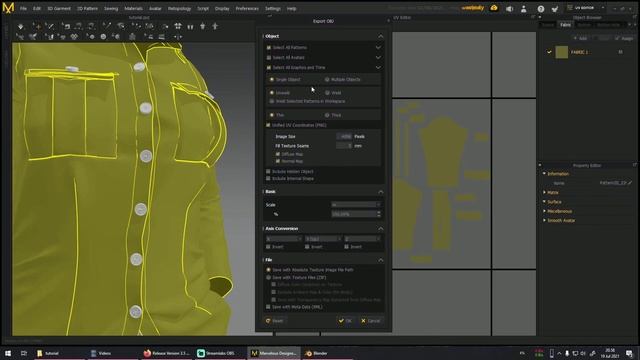Click the shirt-shaped arrangement icon in top toolbar
The width and height of the screenshot is (640, 360).
pyautogui.click(x=178, y=26)
